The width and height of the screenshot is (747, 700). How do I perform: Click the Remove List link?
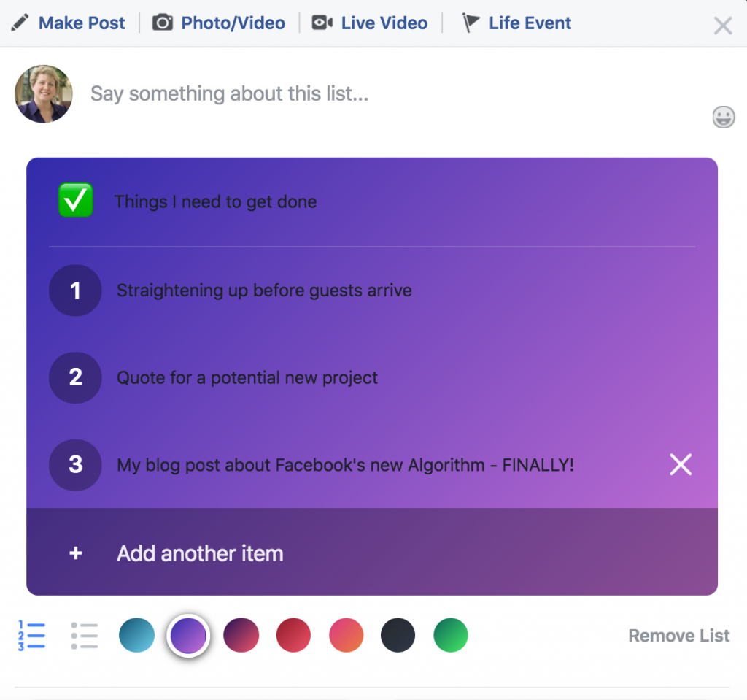pos(678,635)
